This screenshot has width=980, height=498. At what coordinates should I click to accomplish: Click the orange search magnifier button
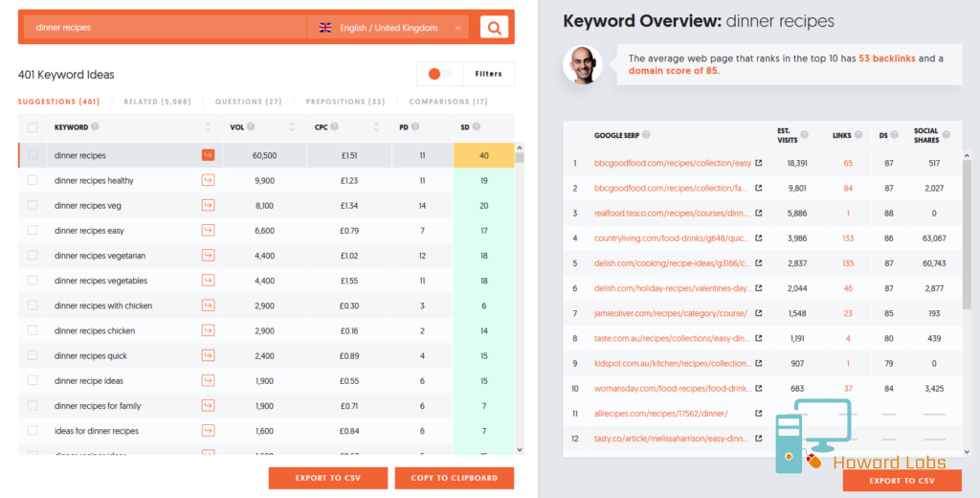pos(494,28)
